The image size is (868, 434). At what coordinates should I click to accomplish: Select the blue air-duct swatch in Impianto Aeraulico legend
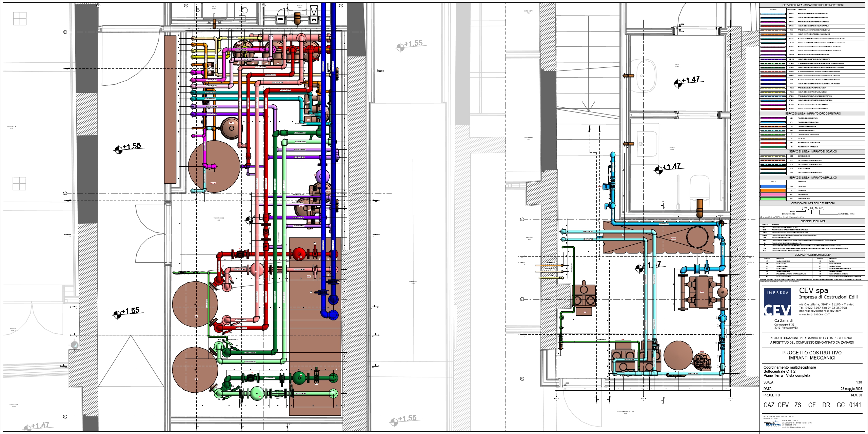click(773, 186)
